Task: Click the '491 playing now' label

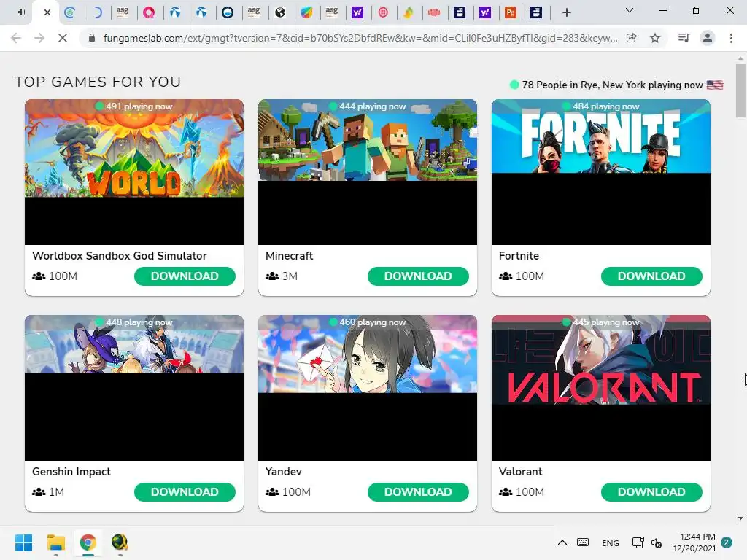Action: 139,106
